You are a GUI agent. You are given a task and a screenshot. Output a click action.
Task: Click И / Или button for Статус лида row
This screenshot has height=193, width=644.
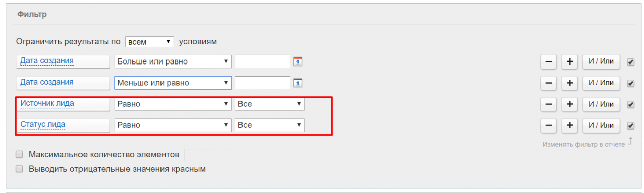tap(601, 125)
